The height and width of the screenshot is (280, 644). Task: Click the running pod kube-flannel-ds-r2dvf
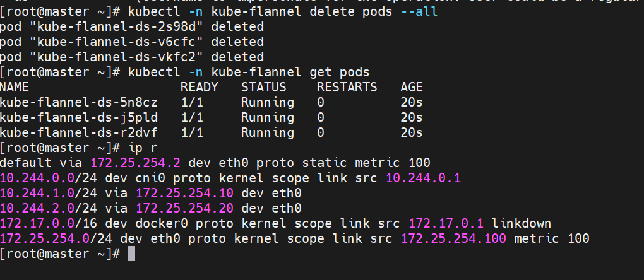point(79,133)
